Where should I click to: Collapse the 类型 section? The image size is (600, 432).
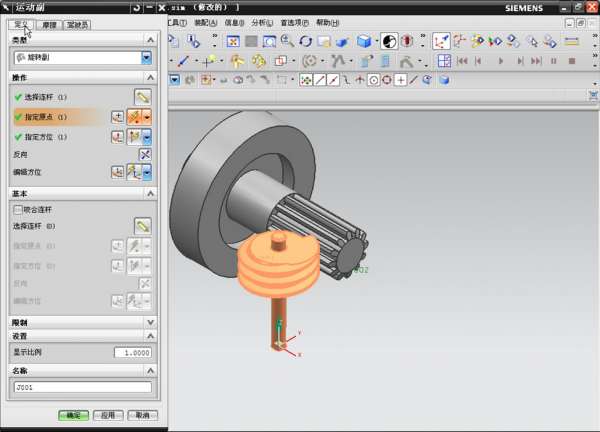[150, 40]
